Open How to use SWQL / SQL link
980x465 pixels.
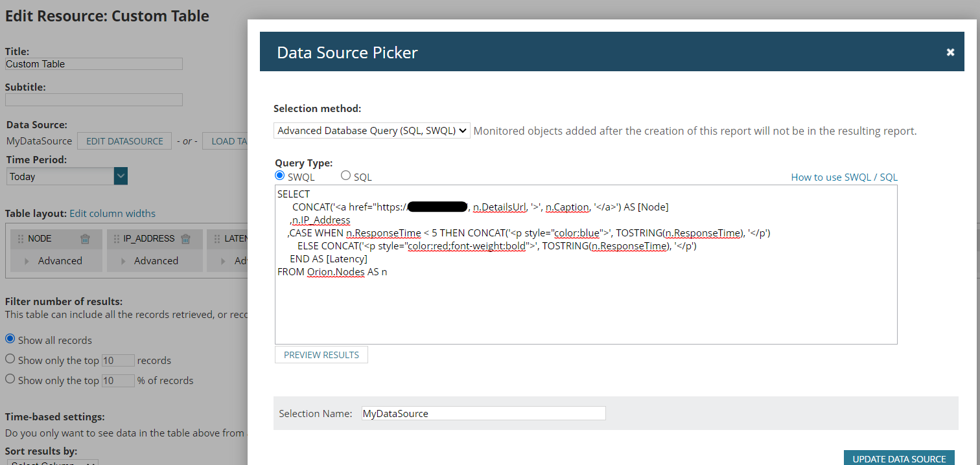pos(844,177)
